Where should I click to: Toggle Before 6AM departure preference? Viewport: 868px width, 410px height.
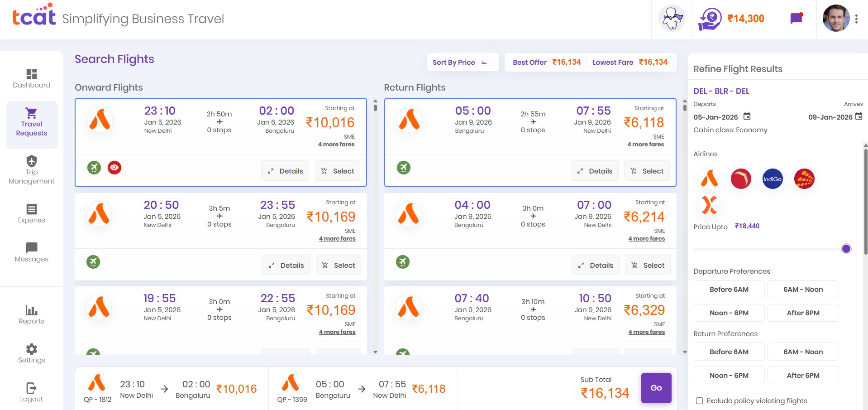pos(729,289)
